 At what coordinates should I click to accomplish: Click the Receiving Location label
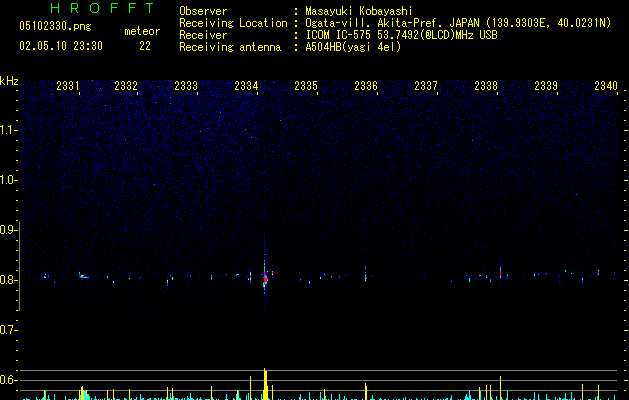(233, 23)
